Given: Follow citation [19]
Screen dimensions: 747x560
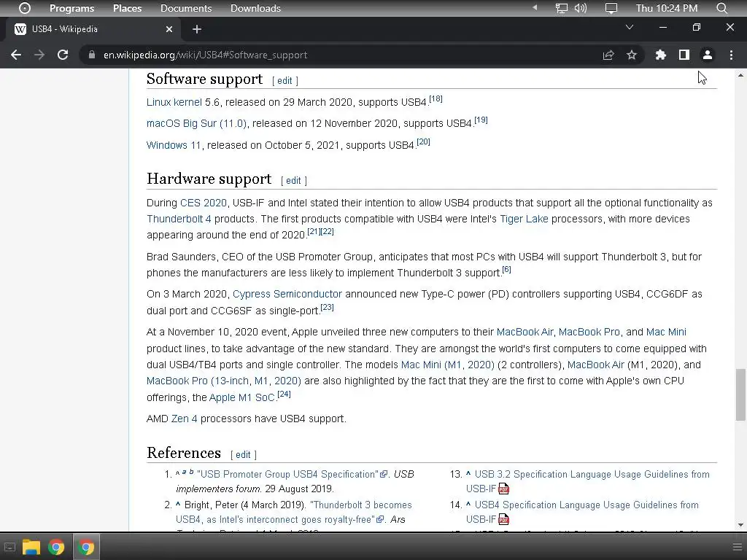Looking at the screenshot, I should (x=481, y=120).
